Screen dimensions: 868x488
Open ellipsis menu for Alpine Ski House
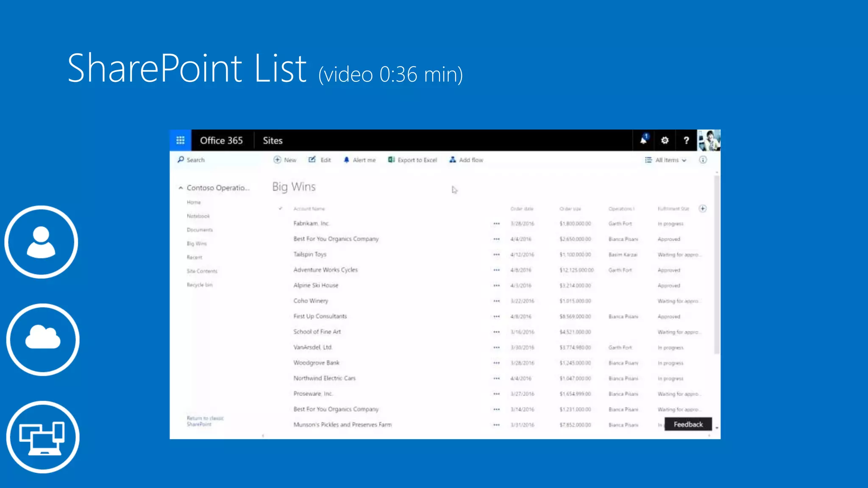coord(496,286)
